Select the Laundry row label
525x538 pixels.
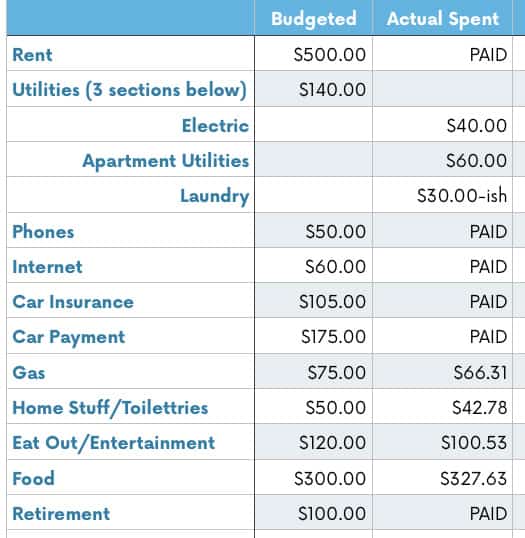(x=214, y=196)
